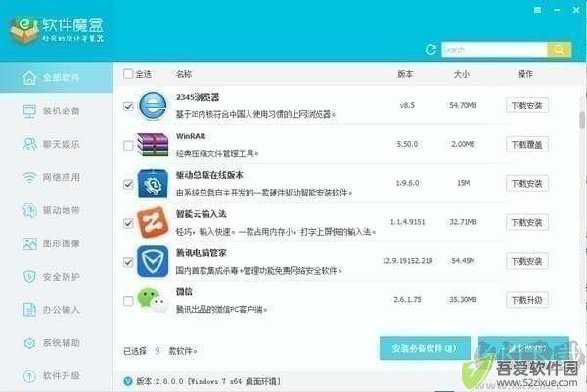Click the 驱动总裁 gear icon

[153, 184]
